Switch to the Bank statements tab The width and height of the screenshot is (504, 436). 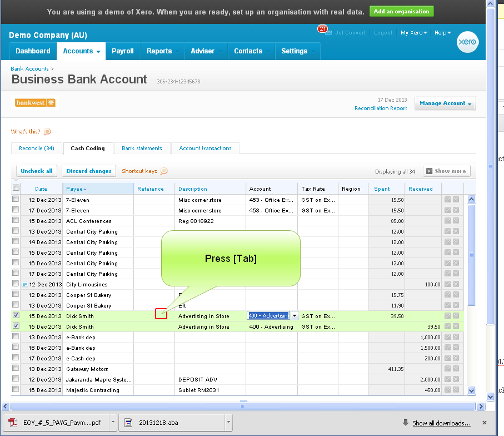[142, 148]
